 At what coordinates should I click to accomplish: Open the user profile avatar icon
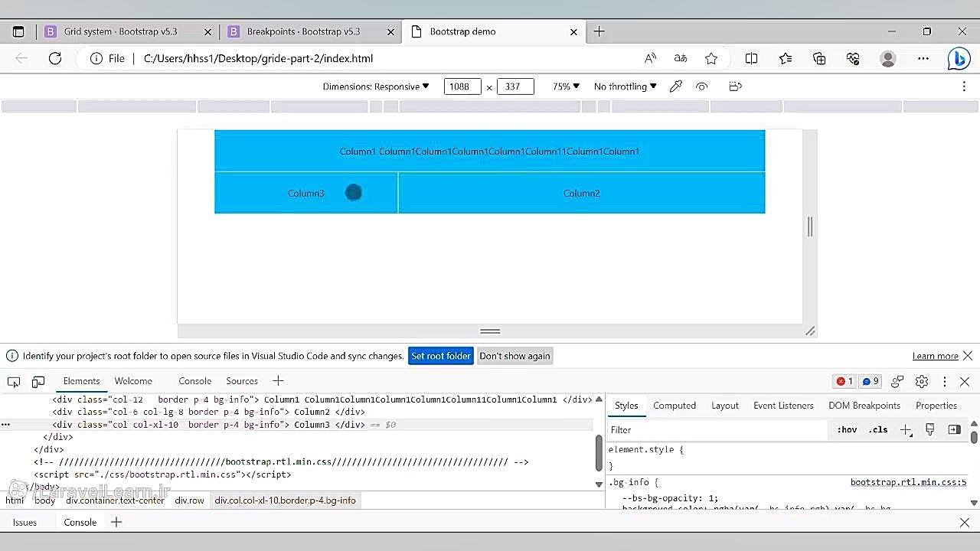click(888, 58)
